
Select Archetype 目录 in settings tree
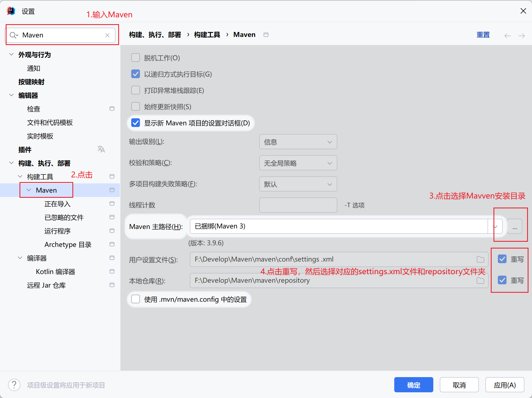click(68, 245)
